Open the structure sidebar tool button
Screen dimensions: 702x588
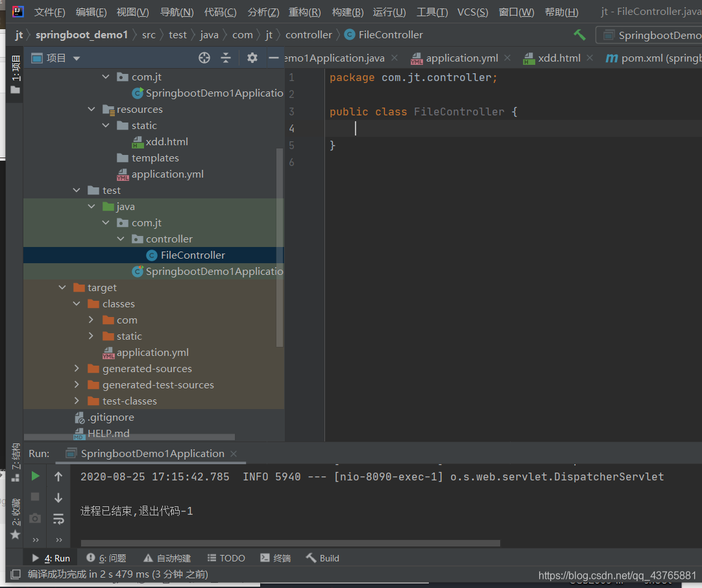[x=16, y=462]
